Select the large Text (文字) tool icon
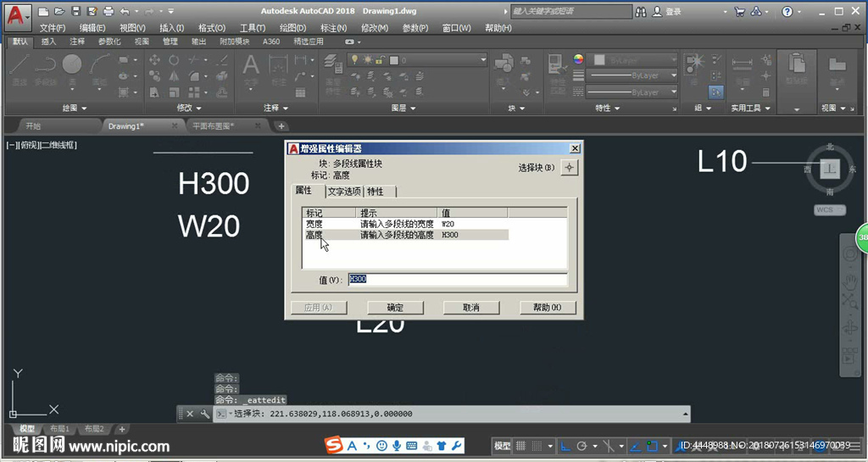 [251, 70]
